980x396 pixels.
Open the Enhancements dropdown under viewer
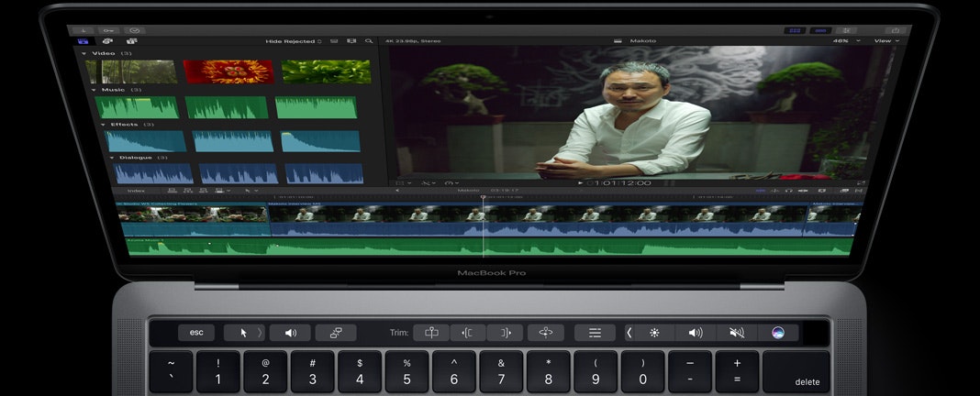click(429, 183)
